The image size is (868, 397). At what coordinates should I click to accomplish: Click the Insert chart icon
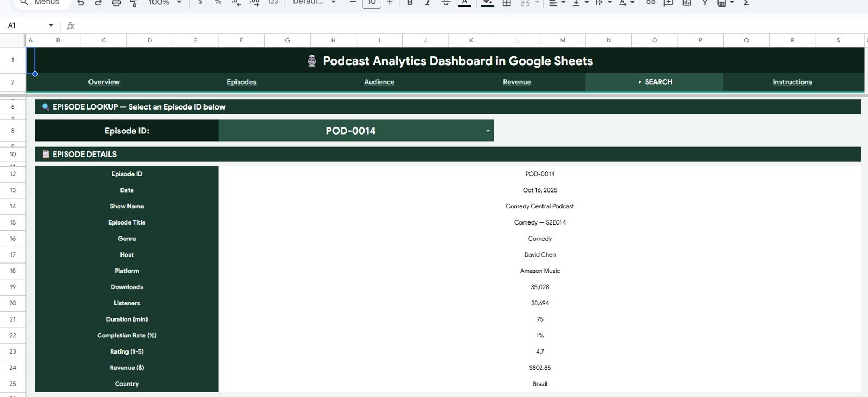[687, 2]
